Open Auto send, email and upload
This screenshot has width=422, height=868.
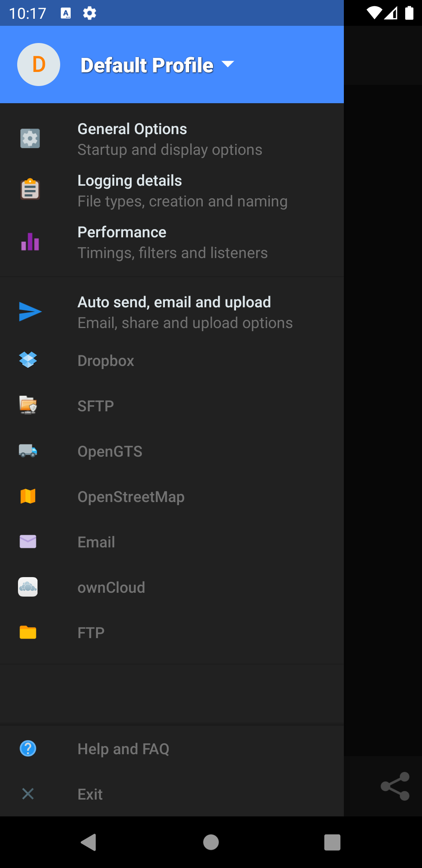[x=185, y=312]
